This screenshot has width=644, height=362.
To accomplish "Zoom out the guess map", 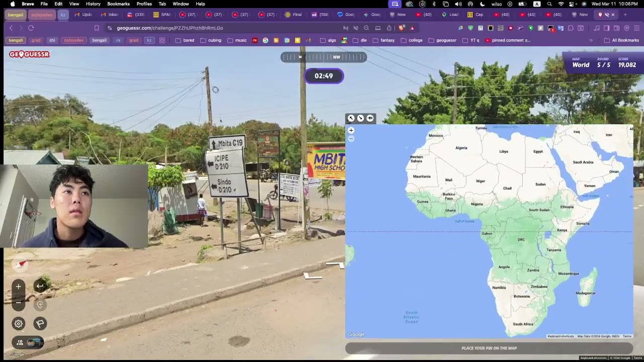I will click(x=351, y=139).
